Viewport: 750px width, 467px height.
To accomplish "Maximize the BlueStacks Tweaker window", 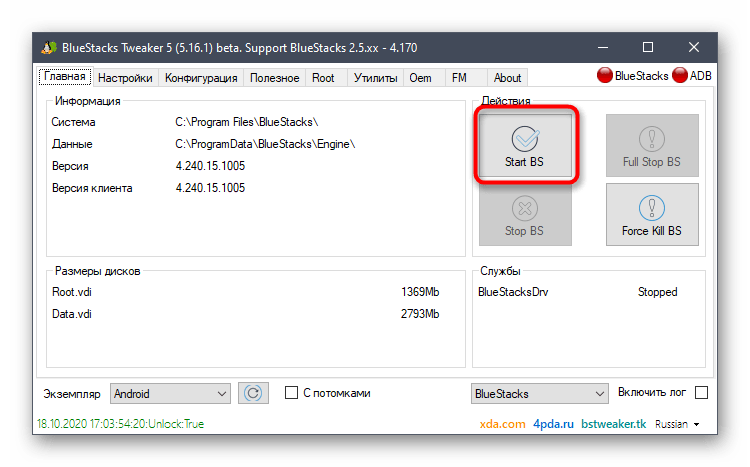I will point(648,47).
